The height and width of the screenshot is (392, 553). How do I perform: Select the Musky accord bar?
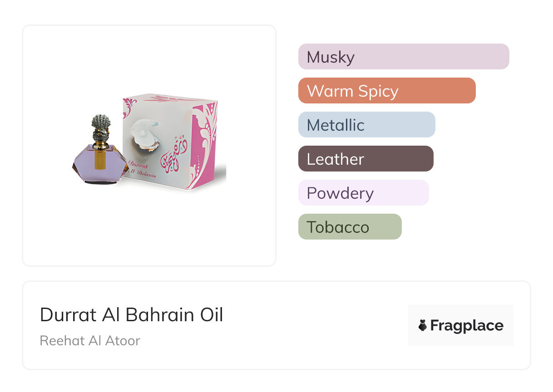point(403,57)
